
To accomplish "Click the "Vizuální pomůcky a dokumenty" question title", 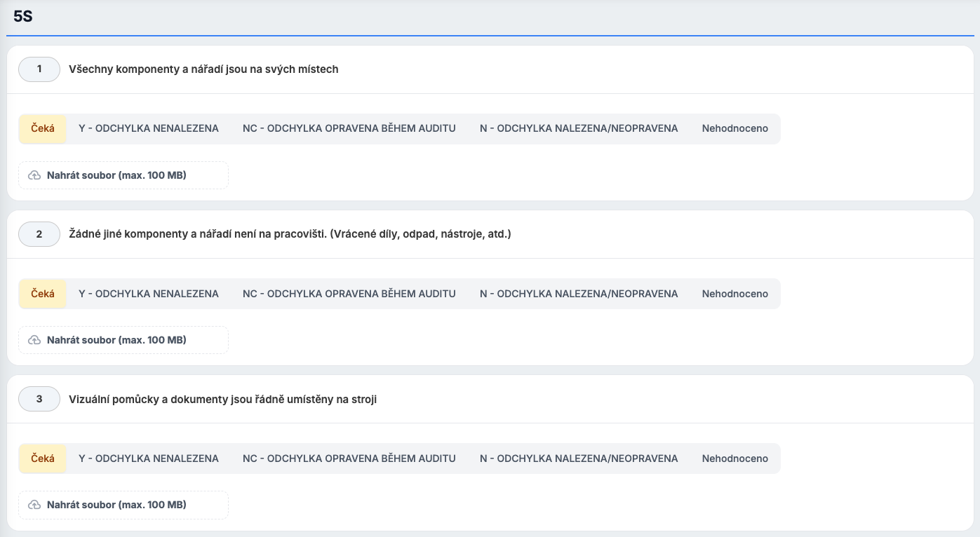I will click(222, 400).
